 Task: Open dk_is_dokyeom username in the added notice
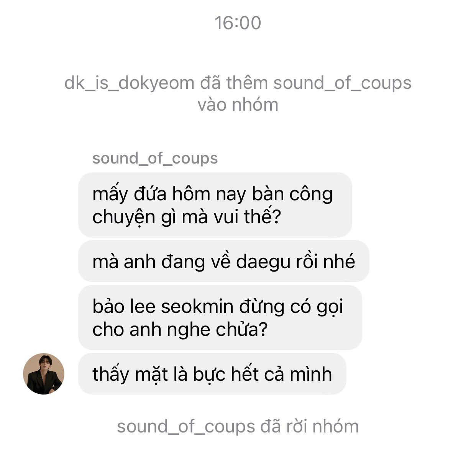(x=130, y=83)
